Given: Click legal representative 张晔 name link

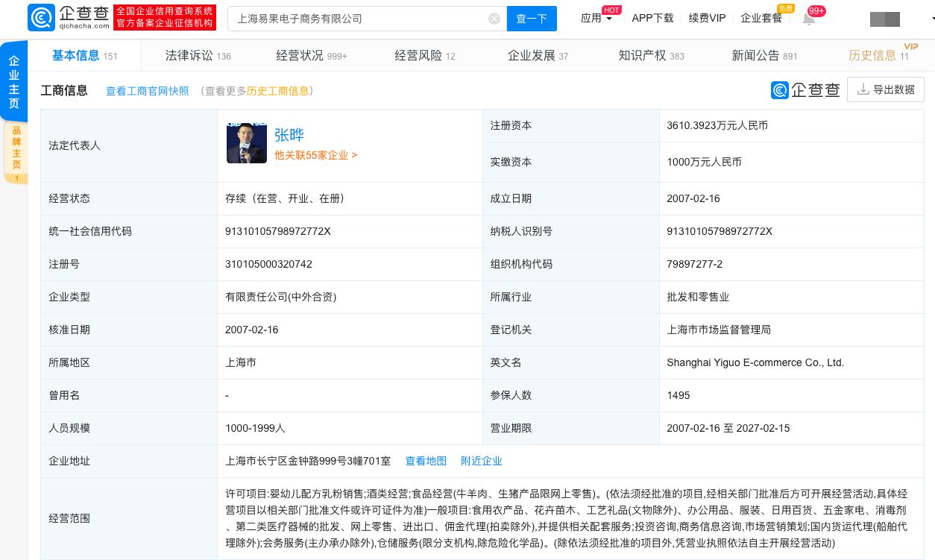Looking at the screenshot, I should pos(289,135).
